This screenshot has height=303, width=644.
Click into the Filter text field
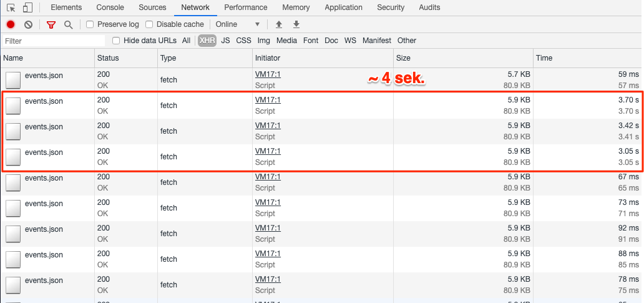click(54, 41)
